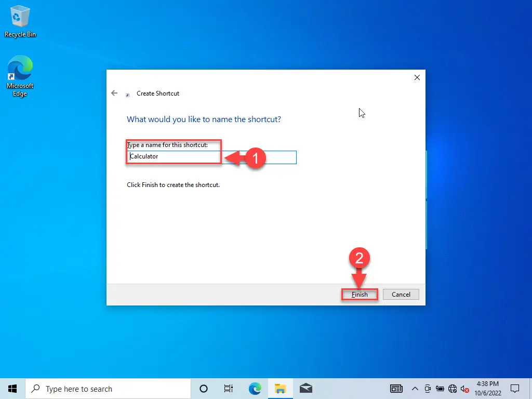Select the Microsoft Edge desktop shortcut
The height and width of the screenshot is (399, 532).
pos(20,76)
